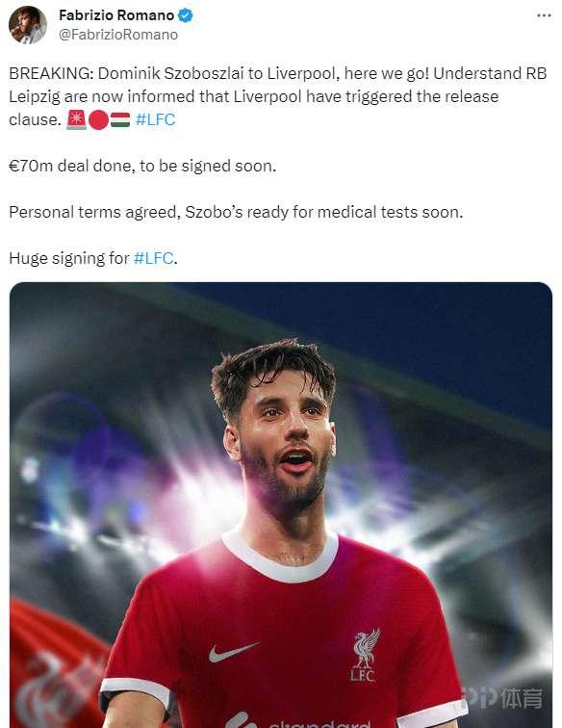This screenshot has height=728, width=562.
Task: Click the Standard Chartered sponsor logo on shirt
Action: pyautogui.click(x=297, y=721)
